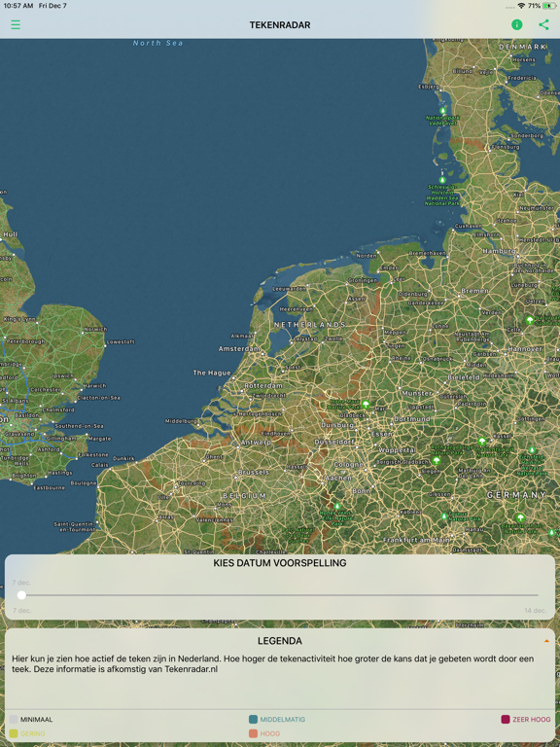Click the Wi-Fi status icon
The width and height of the screenshot is (560, 747).
point(521,6)
